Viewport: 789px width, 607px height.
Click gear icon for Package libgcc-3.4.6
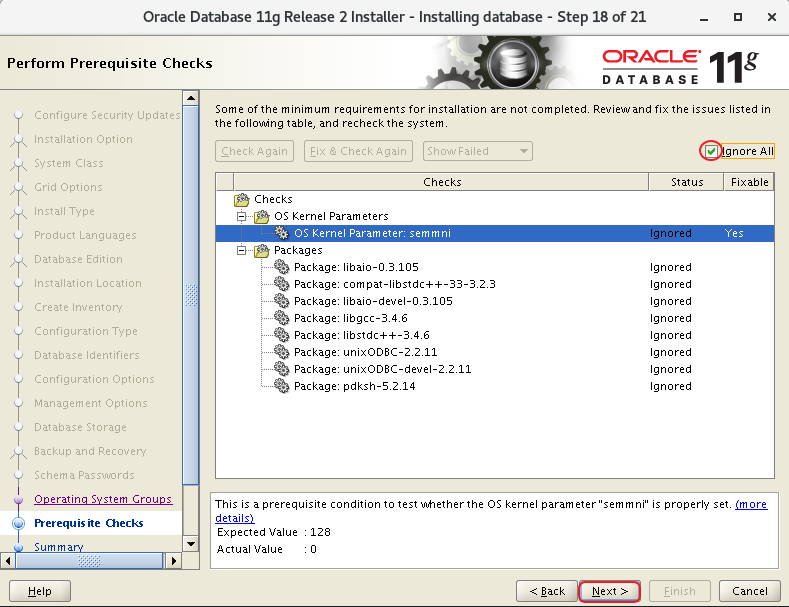[282, 319]
